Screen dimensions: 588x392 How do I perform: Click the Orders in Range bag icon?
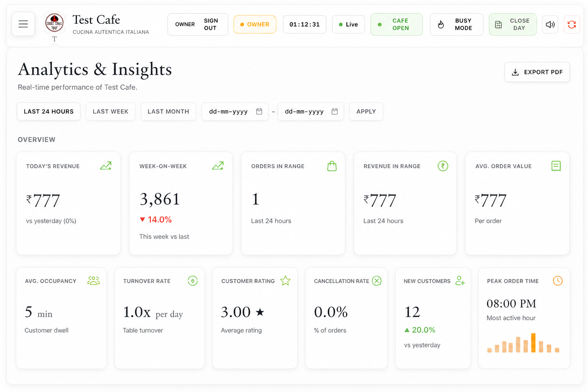tap(332, 166)
